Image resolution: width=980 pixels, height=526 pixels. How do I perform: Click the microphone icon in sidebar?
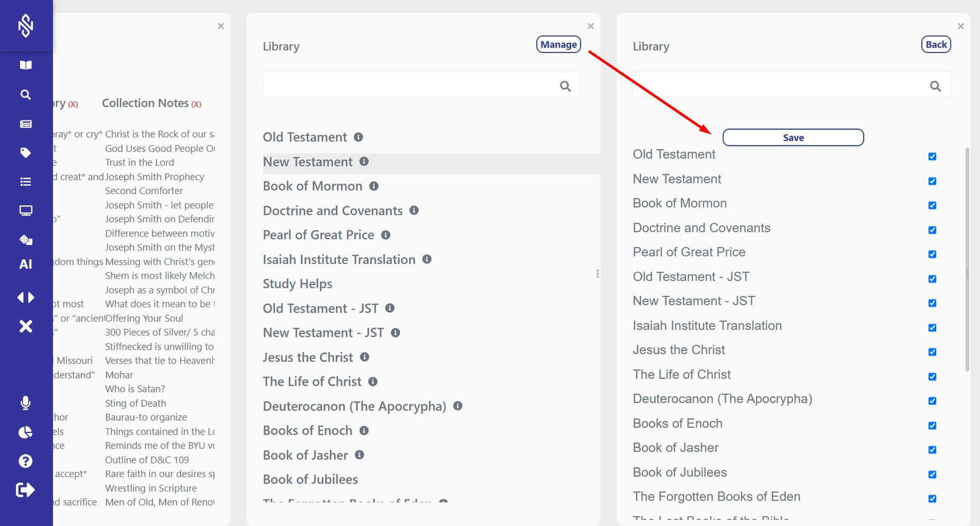(x=26, y=403)
